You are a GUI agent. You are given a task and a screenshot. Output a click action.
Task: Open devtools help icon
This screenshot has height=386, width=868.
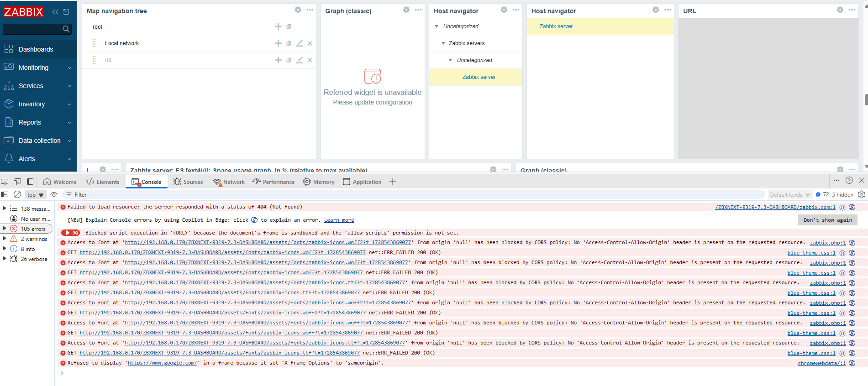click(849, 180)
